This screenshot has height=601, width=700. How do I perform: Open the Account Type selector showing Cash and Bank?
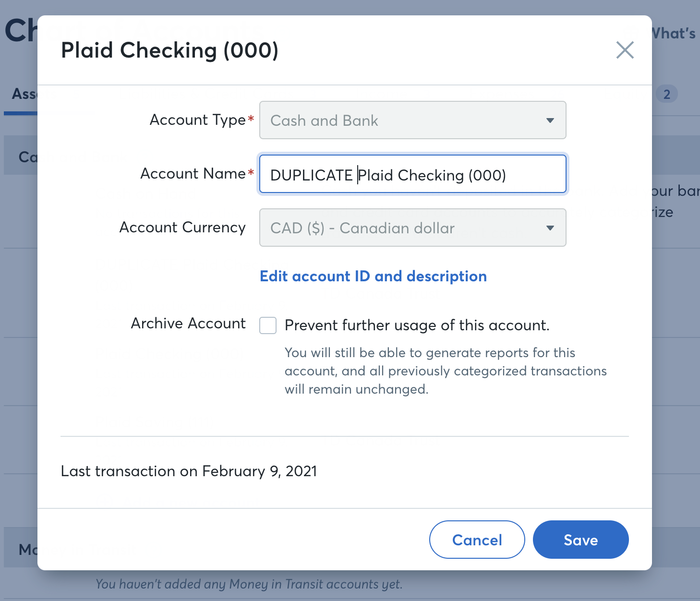tap(412, 120)
